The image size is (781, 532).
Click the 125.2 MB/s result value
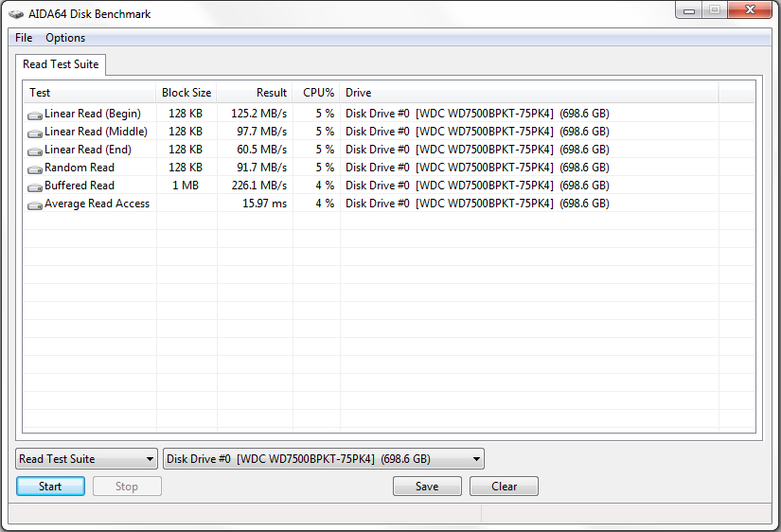click(259, 114)
